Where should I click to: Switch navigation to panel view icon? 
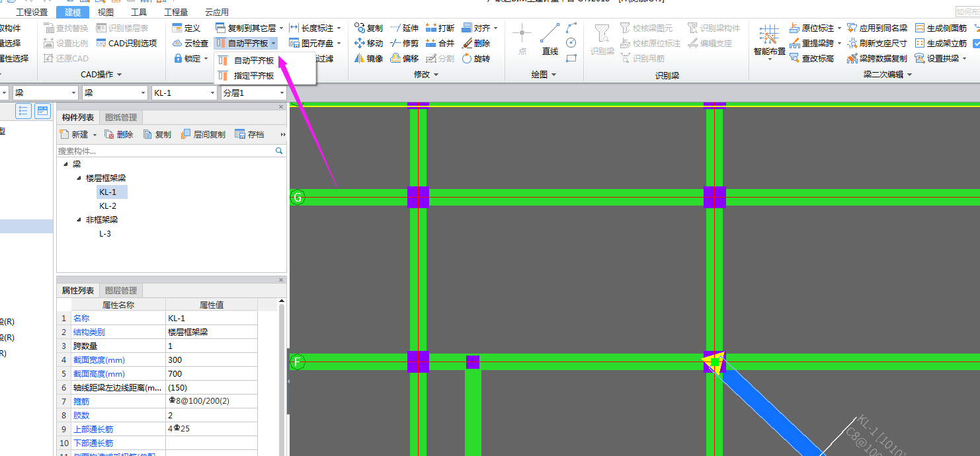point(43,110)
